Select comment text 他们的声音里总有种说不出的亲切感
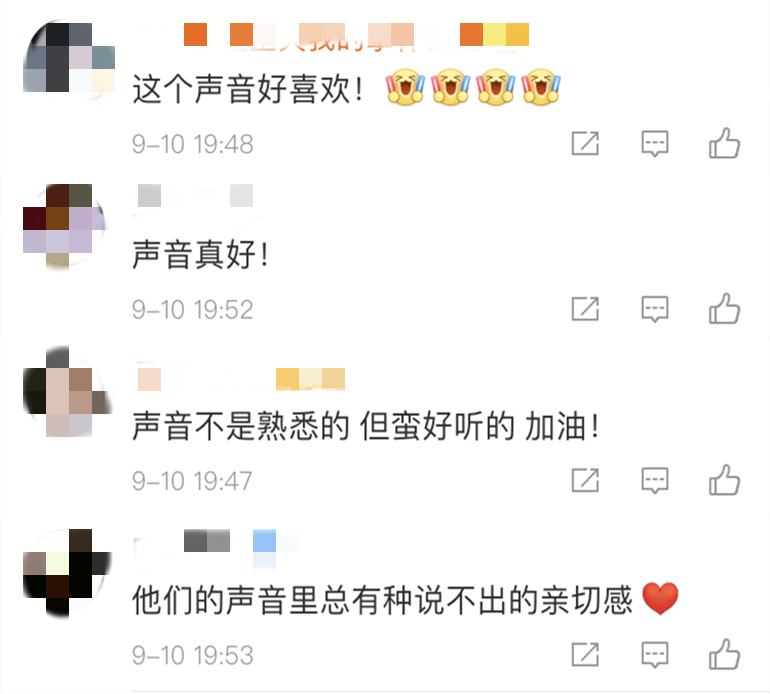This screenshot has height=694, width=770. tap(382, 600)
